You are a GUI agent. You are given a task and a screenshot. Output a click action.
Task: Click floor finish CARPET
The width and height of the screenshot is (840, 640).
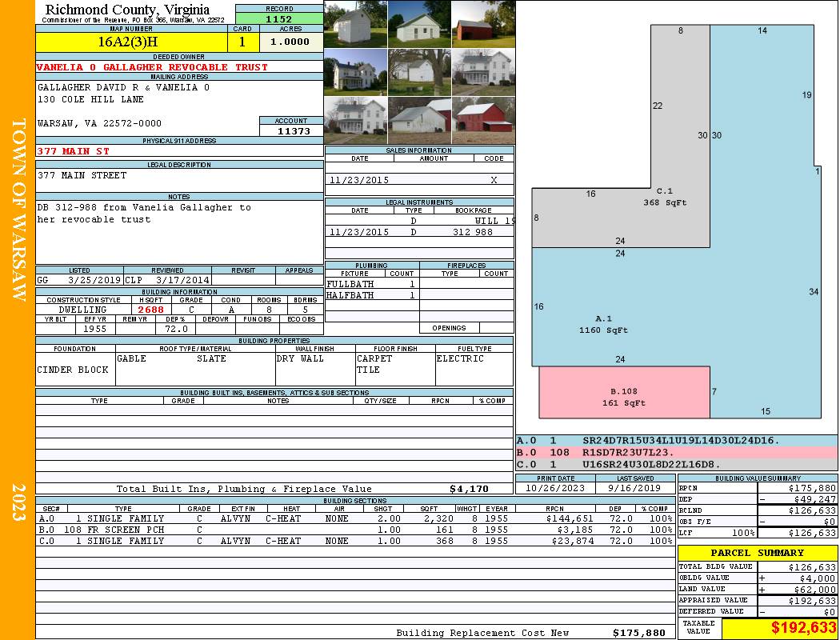pyautogui.click(x=374, y=358)
